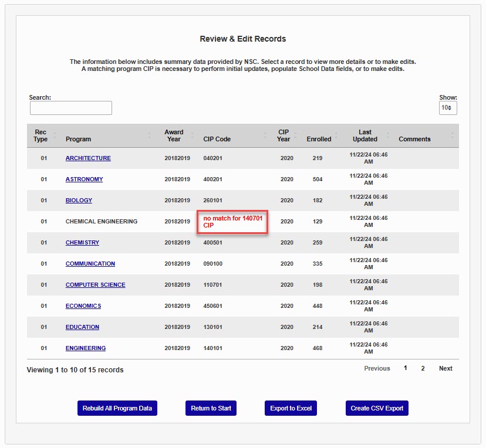The height and width of the screenshot is (448, 486).
Task: Open the Show entries dropdown
Action: tap(447, 108)
